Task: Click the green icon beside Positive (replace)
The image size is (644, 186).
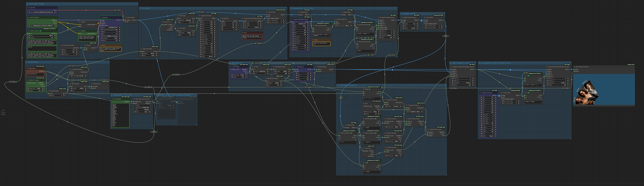Action: click(41, 31)
